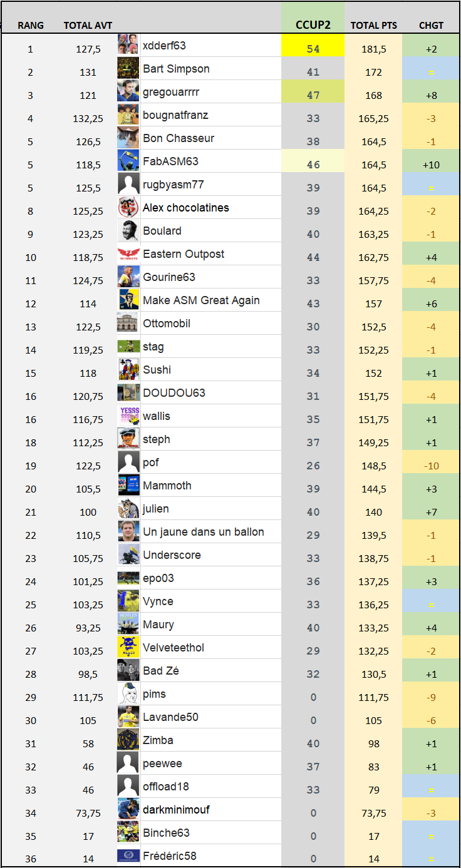The width and height of the screenshot is (461, 868).
Task: Click the wallis YESSS avatar icon
Action: pos(128,416)
